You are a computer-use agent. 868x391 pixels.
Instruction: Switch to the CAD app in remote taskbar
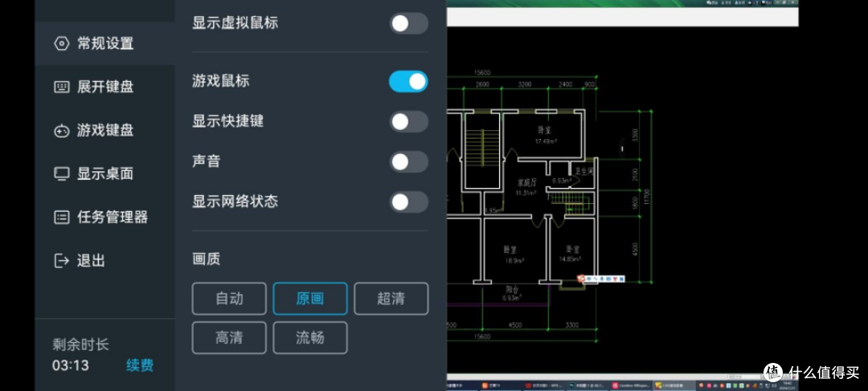click(x=673, y=385)
